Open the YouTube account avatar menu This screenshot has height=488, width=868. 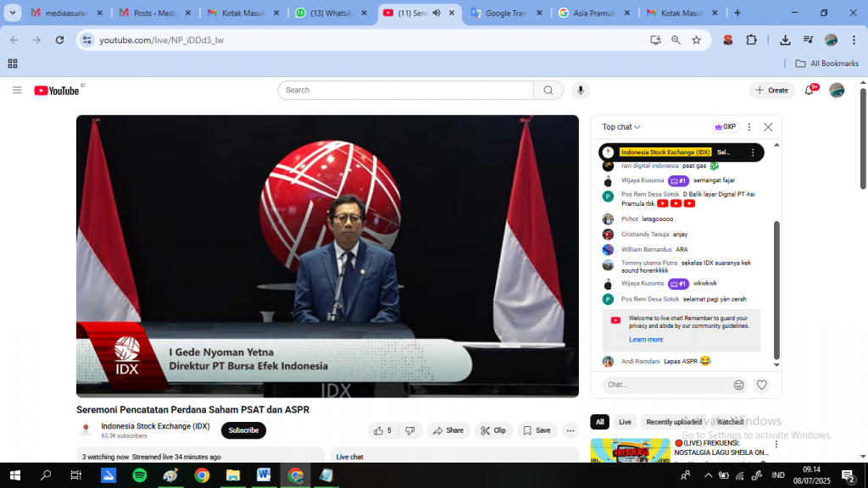pos(837,90)
